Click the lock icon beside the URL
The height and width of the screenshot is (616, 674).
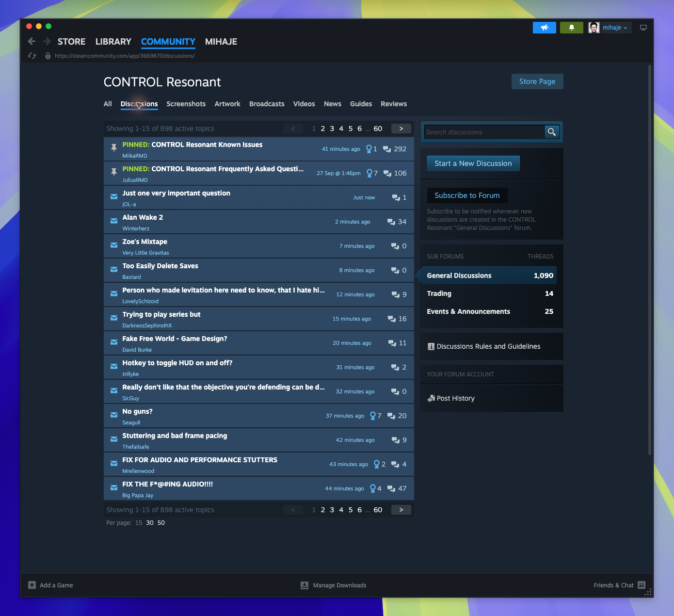48,56
